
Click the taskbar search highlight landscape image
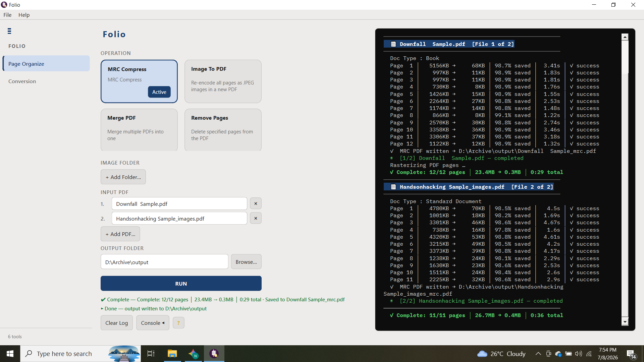tap(124, 354)
